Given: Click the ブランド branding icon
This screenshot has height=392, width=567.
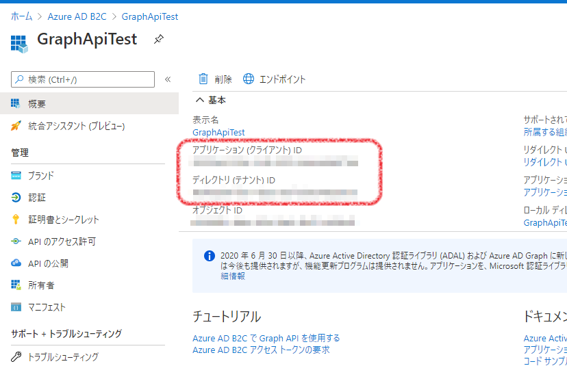Looking at the screenshot, I should click(x=16, y=176).
